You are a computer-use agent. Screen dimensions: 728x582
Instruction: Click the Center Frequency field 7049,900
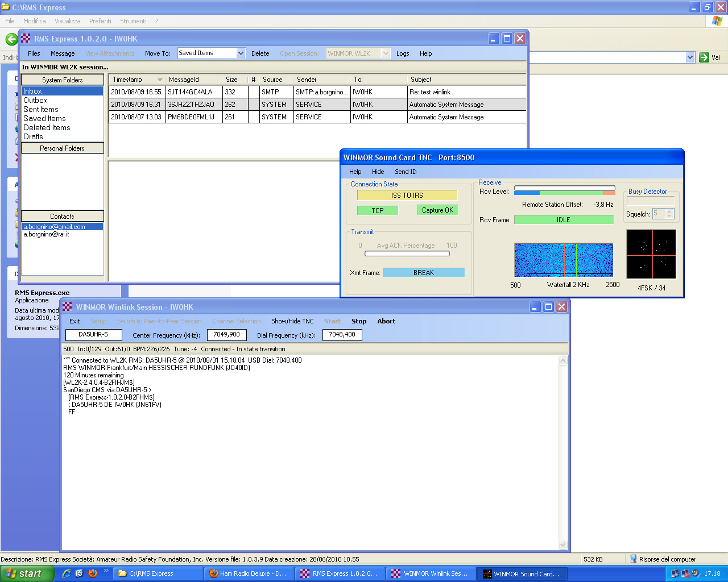227,335
